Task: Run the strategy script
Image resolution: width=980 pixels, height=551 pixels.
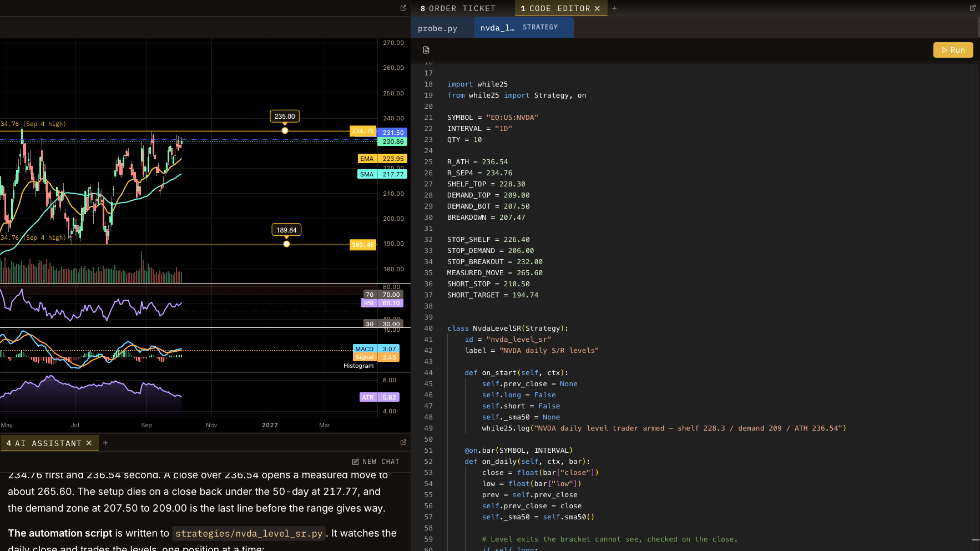Action: [953, 50]
